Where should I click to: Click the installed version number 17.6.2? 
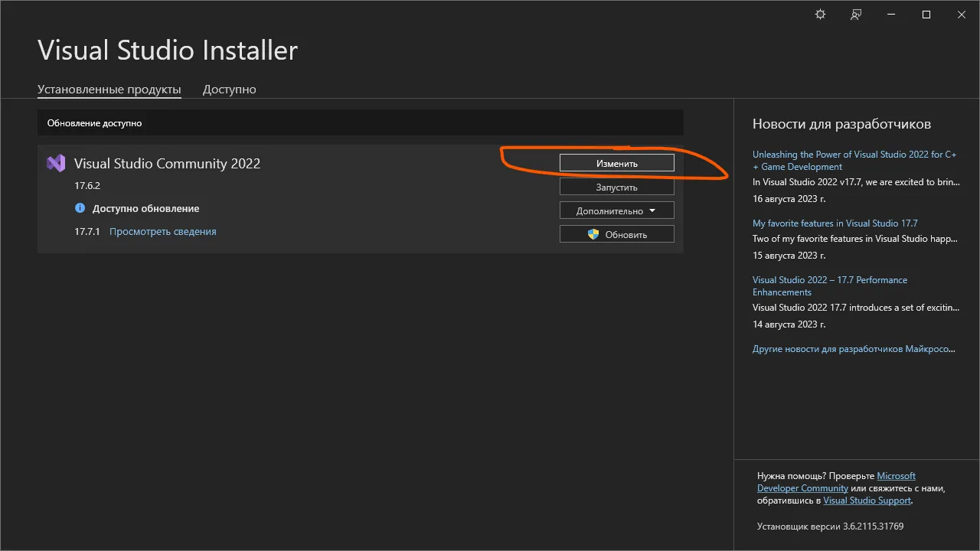coord(87,185)
